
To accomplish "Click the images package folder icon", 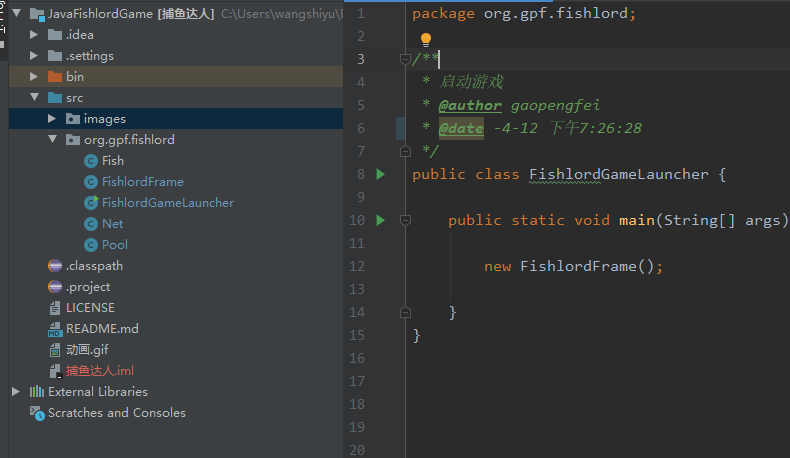I will pyautogui.click(x=73, y=119).
